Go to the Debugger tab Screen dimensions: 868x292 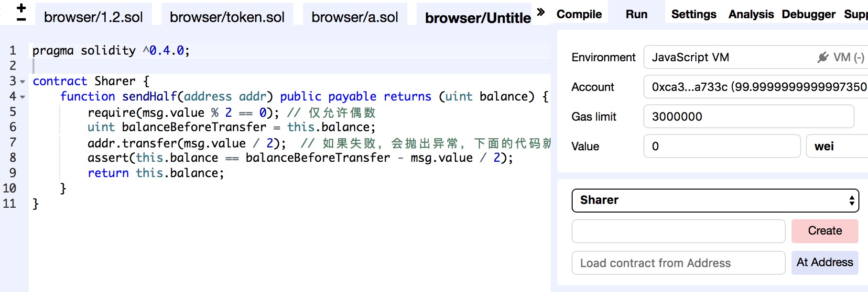pyautogui.click(x=808, y=14)
